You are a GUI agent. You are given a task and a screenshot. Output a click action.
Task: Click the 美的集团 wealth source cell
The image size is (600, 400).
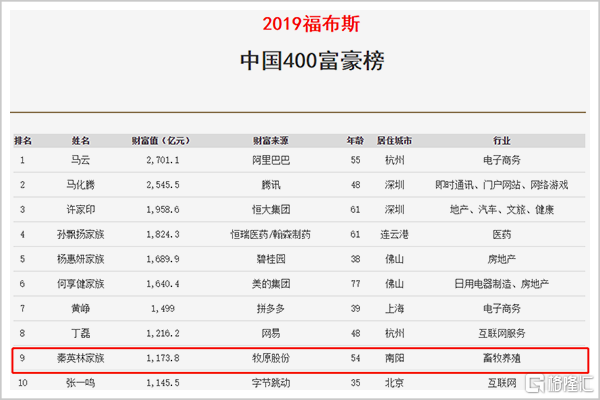[x=271, y=284]
